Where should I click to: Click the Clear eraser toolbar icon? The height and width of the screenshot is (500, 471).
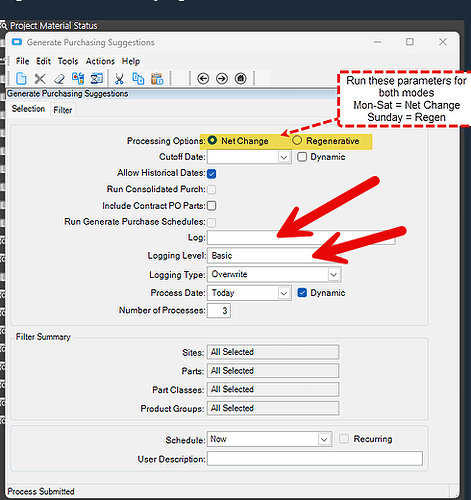pyautogui.click(x=59, y=79)
